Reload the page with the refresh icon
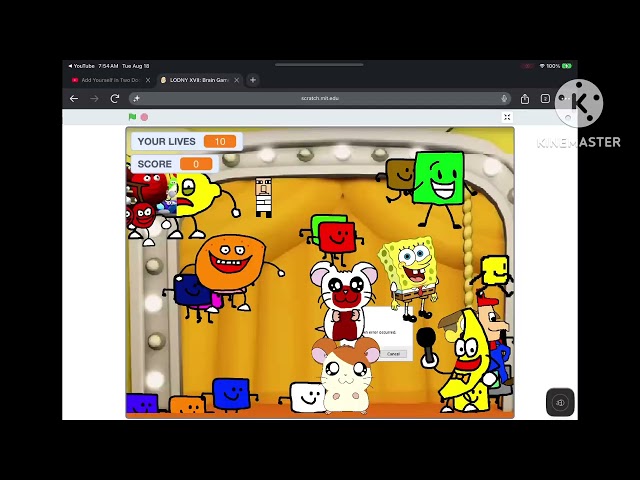The width and height of the screenshot is (640, 480). pos(115,98)
